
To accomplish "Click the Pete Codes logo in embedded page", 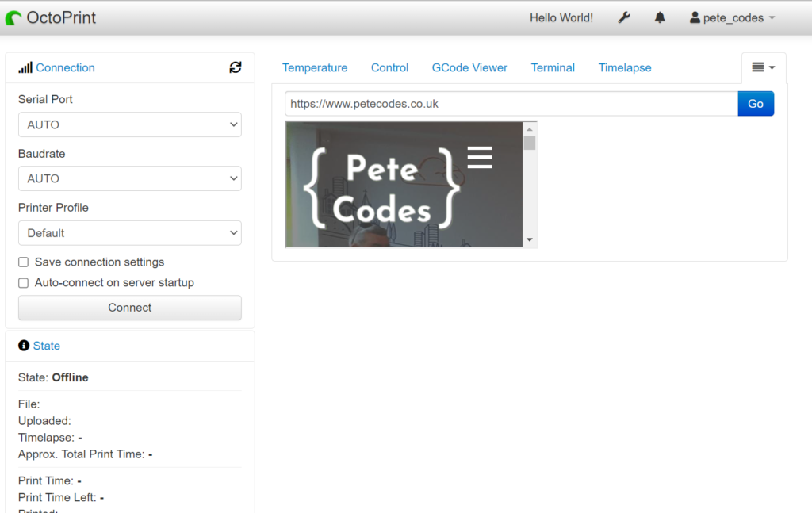I will [381, 189].
